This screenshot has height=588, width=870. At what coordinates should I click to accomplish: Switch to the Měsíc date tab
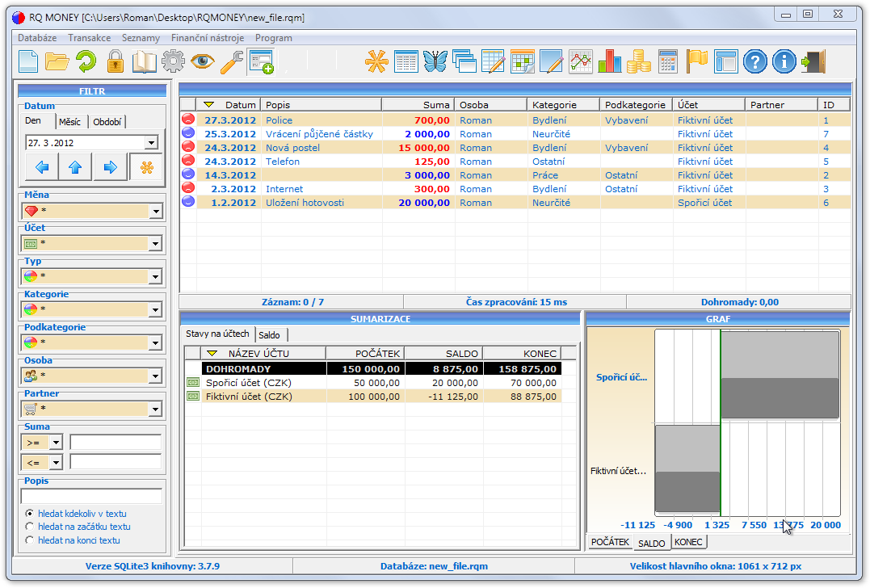click(x=70, y=121)
